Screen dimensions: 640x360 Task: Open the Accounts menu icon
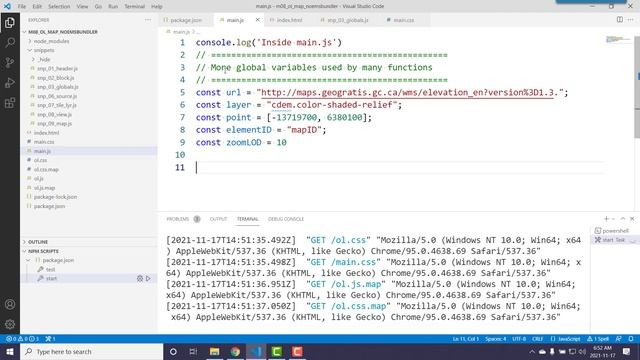[x=10, y=304]
